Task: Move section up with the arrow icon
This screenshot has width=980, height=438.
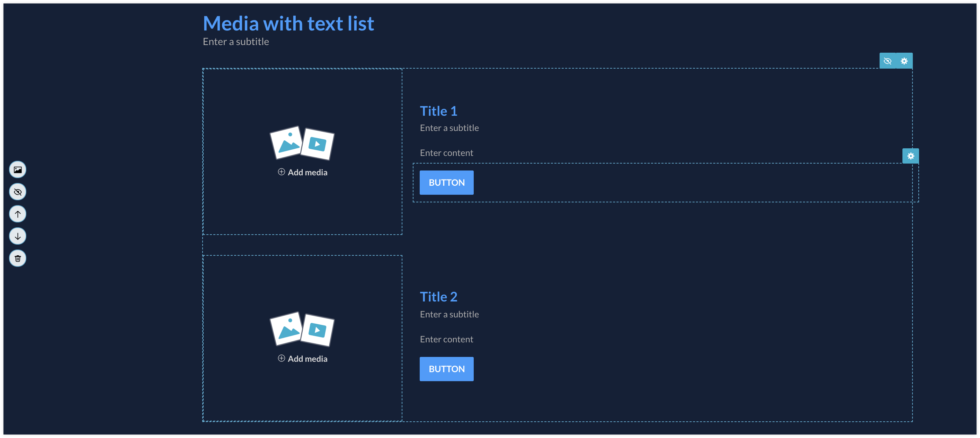Action: click(18, 214)
